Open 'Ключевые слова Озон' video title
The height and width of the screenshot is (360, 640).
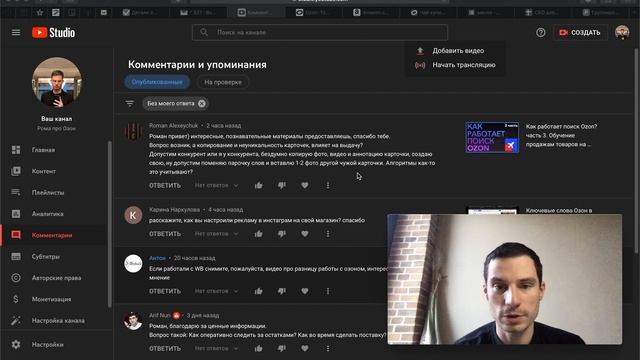[x=559, y=211]
